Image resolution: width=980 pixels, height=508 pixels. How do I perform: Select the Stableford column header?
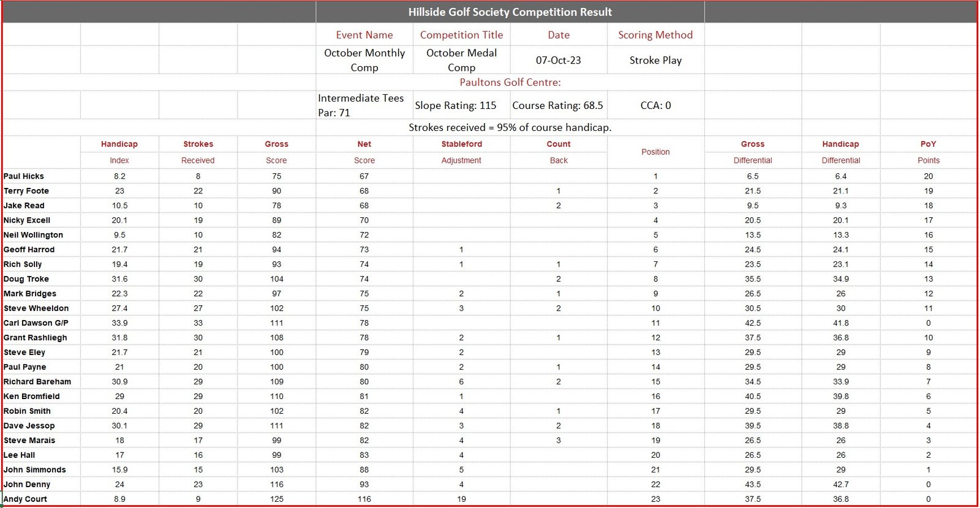coord(461,144)
